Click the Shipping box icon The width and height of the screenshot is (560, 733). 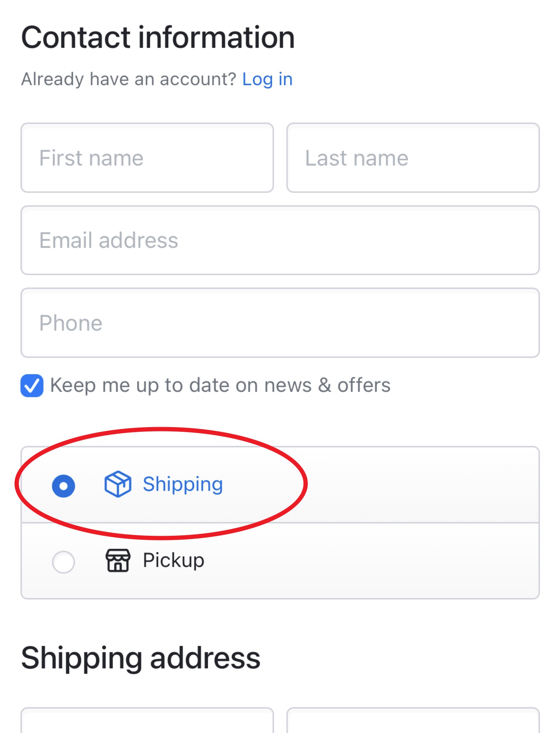click(x=118, y=484)
